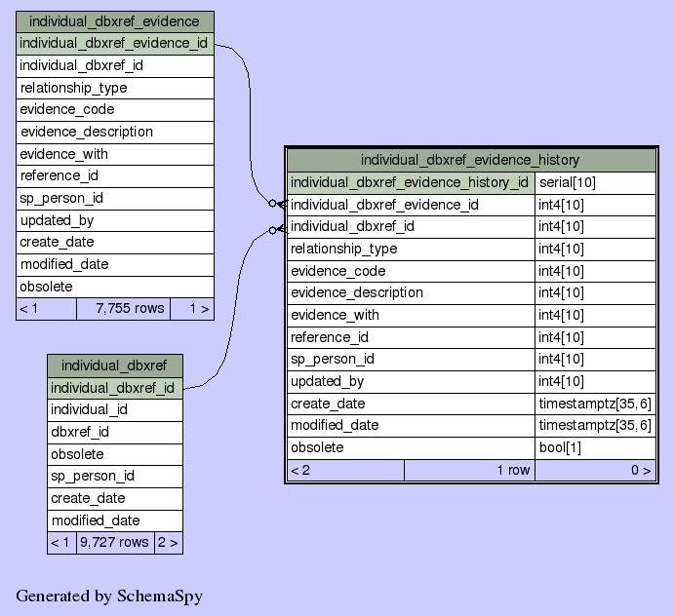Open the individual_dbxref_evidence table title
674x616 pixels.
point(114,21)
